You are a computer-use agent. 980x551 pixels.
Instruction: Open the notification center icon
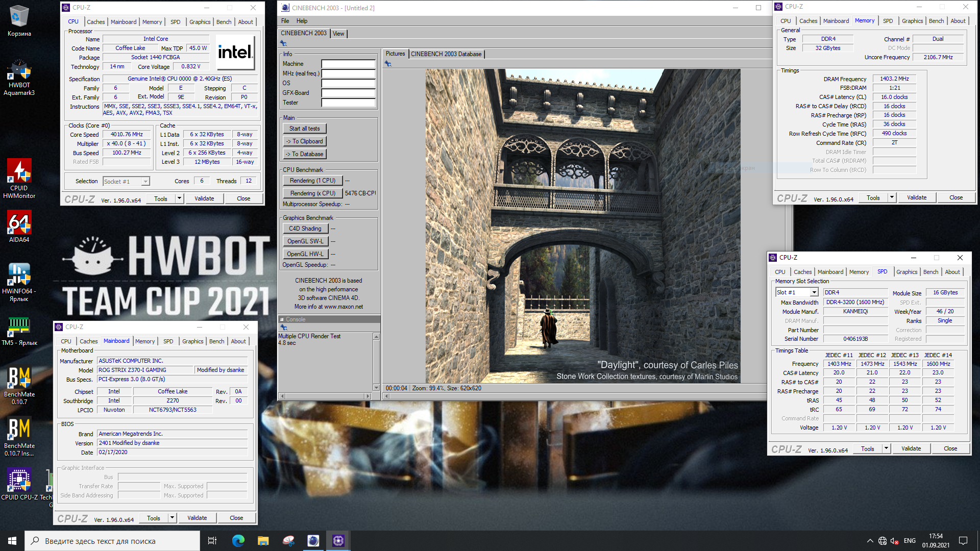(963, 541)
